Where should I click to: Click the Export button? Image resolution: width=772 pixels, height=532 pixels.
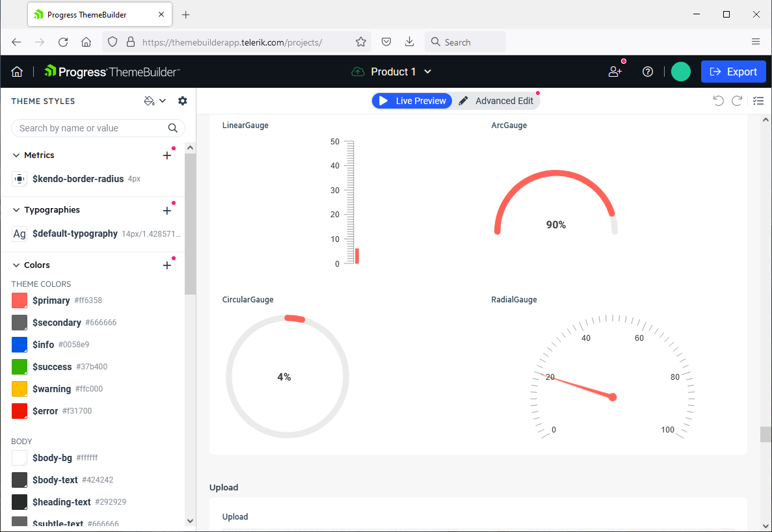click(x=734, y=72)
